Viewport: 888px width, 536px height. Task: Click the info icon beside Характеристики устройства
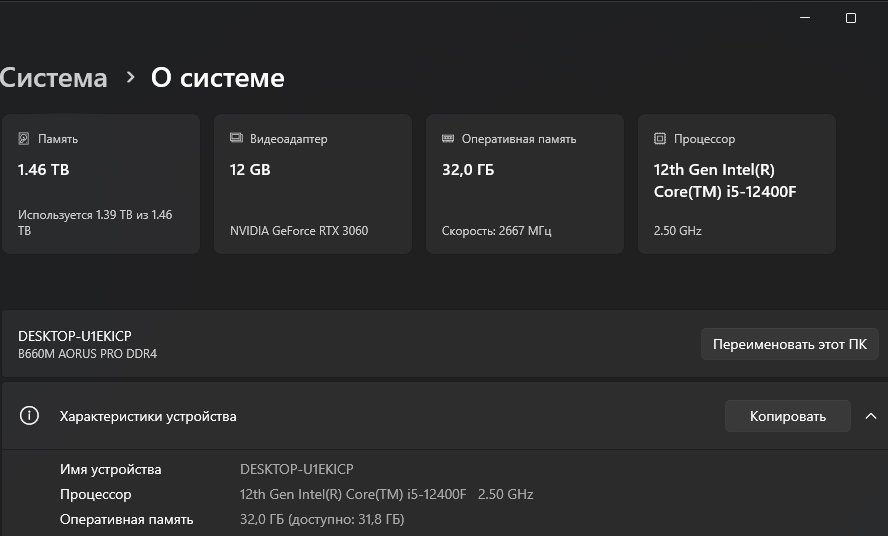30,416
